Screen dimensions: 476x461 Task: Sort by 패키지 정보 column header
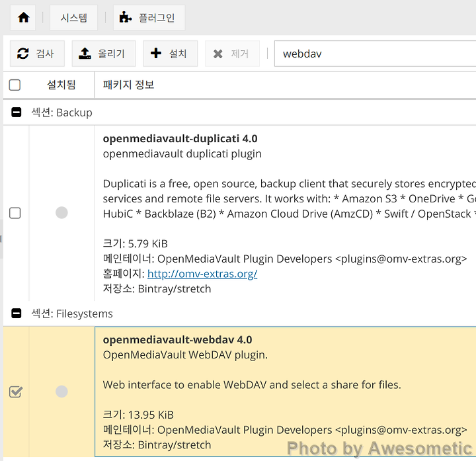point(285,85)
